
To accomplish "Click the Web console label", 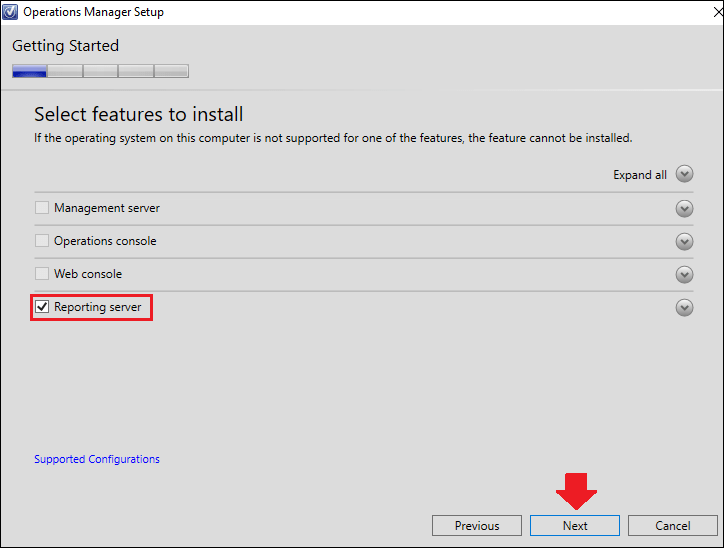I will [x=88, y=274].
